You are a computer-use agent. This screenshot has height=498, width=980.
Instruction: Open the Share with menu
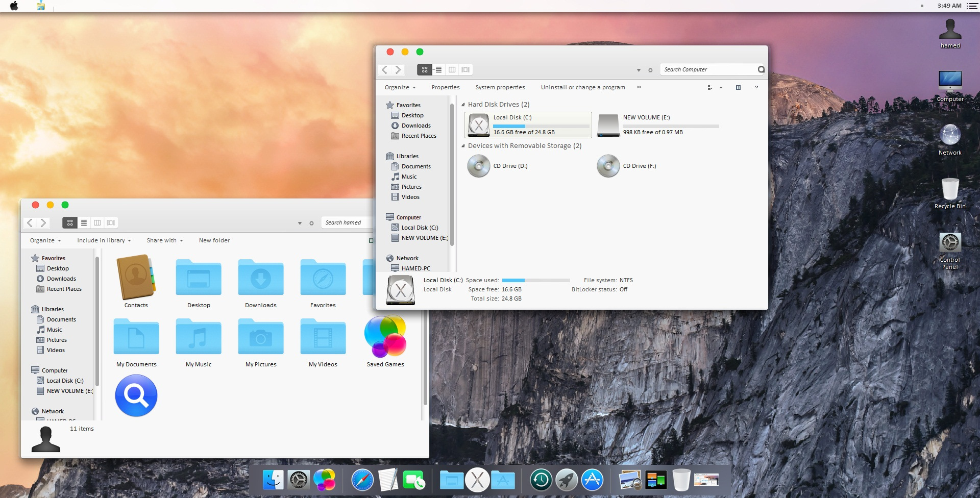coord(165,240)
